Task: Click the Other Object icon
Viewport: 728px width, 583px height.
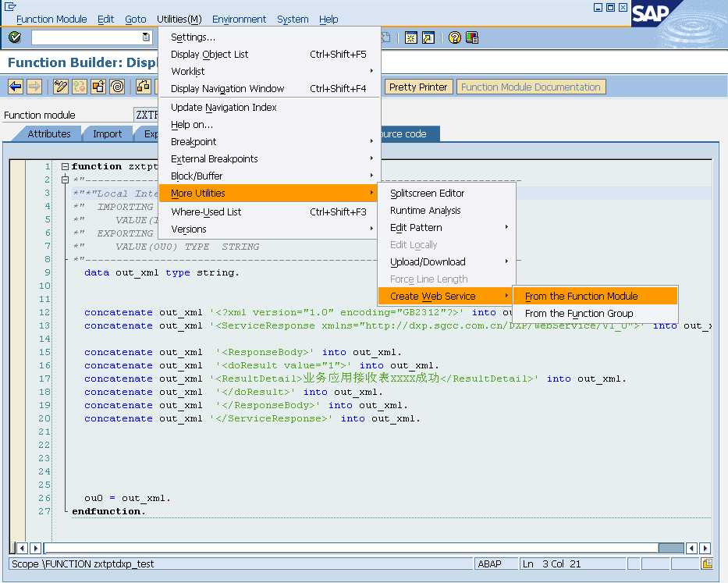Action: (x=98, y=87)
